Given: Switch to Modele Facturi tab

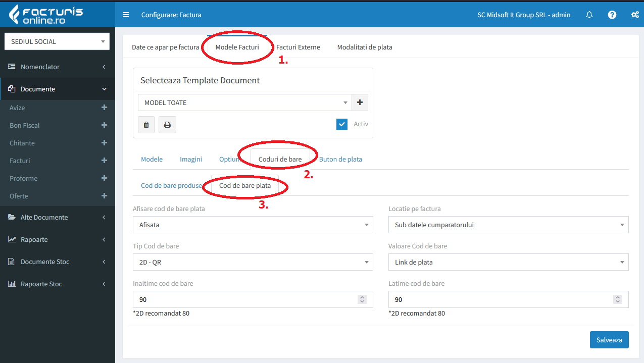Looking at the screenshot, I should [237, 47].
